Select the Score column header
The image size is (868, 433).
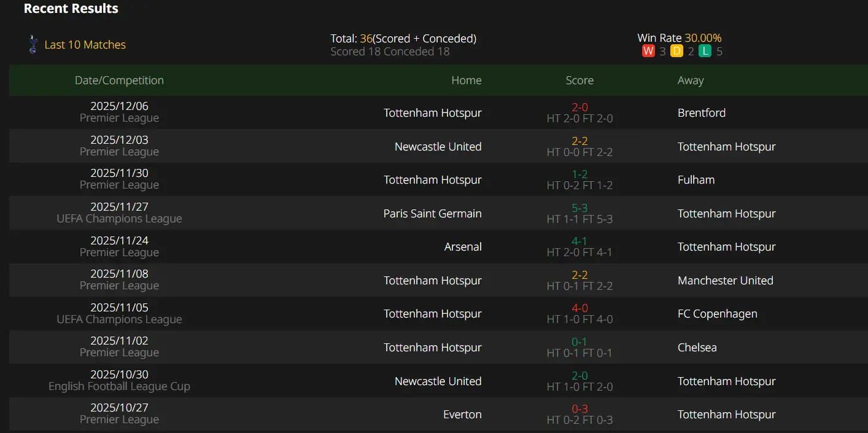pyautogui.click(x=579, y=80)
